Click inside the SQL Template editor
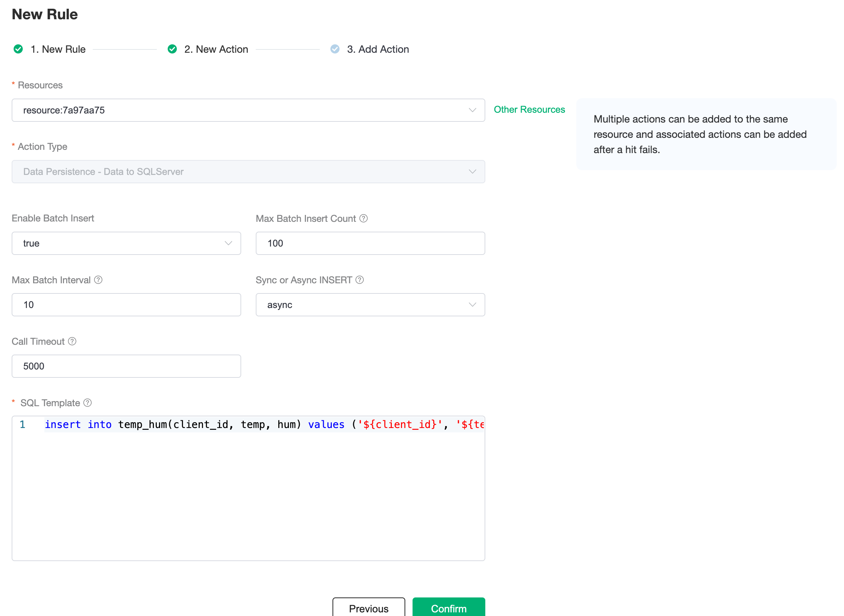The image size is (844, 616). tap(248, 492)
